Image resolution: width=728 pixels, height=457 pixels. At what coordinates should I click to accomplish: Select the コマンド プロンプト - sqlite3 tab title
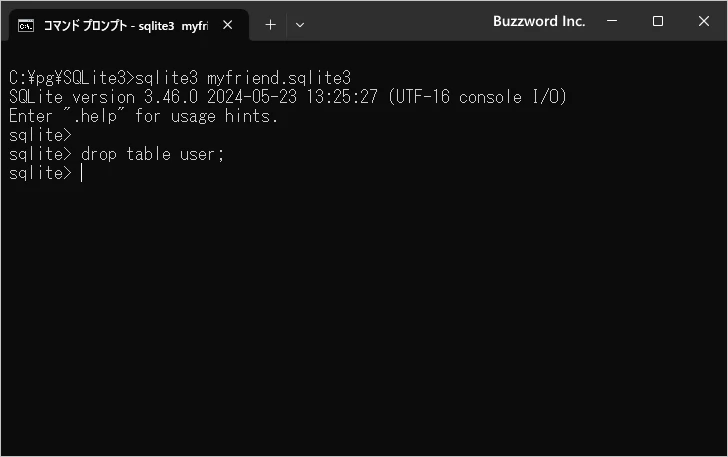125,24
